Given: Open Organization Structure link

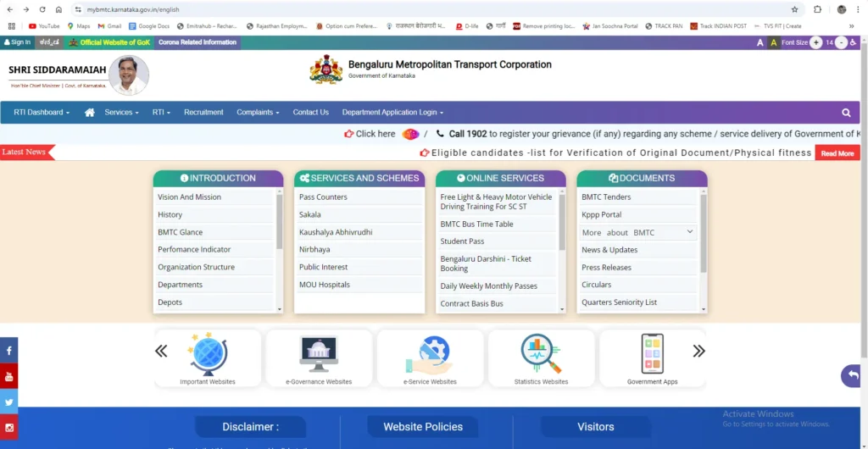Looking at the screenshot, I should (x=196, y=267).
